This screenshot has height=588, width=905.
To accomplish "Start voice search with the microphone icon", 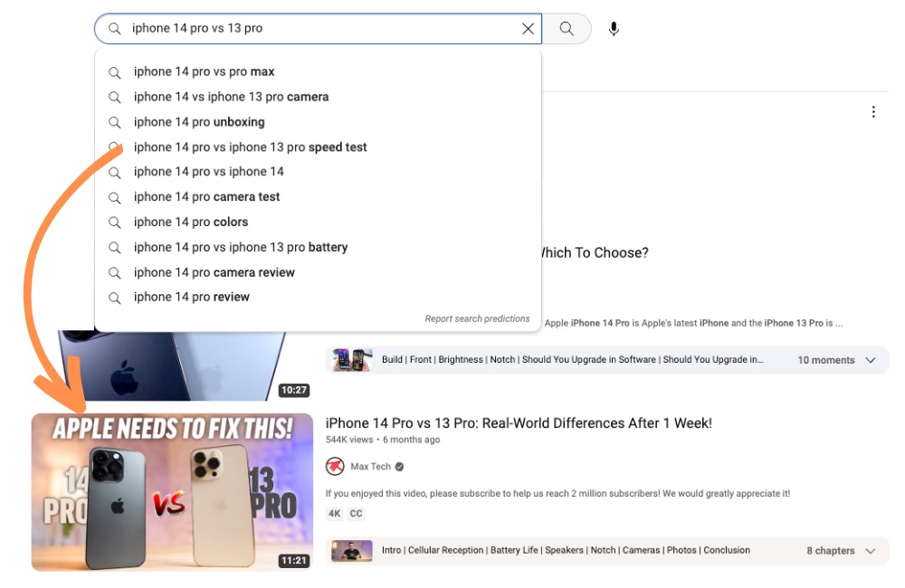I will 614,29.
